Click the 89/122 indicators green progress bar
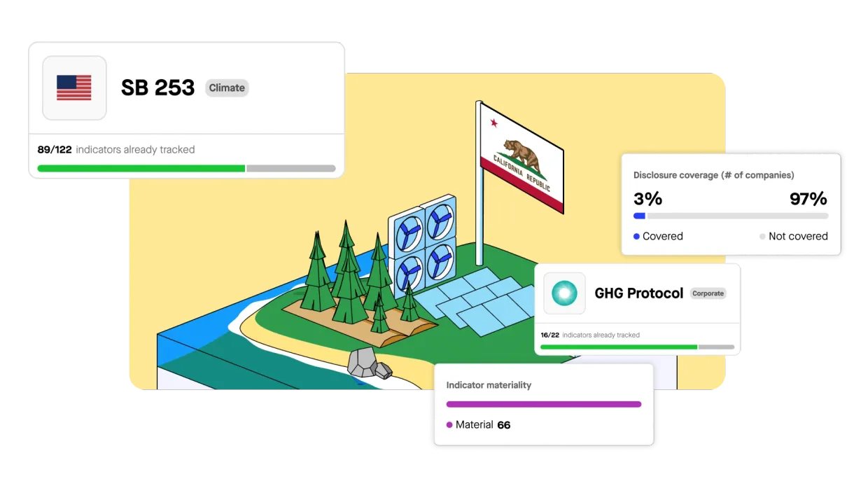This screenshot has height=486, width=868. (x=186, y=168)
